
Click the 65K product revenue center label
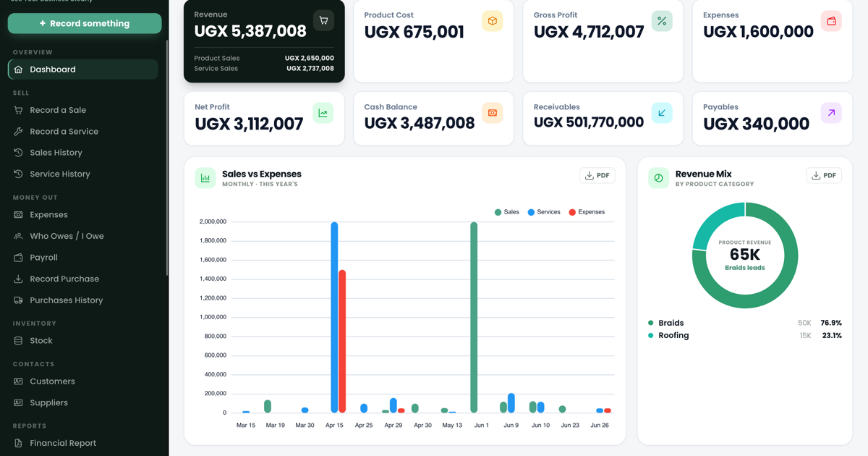745,255
